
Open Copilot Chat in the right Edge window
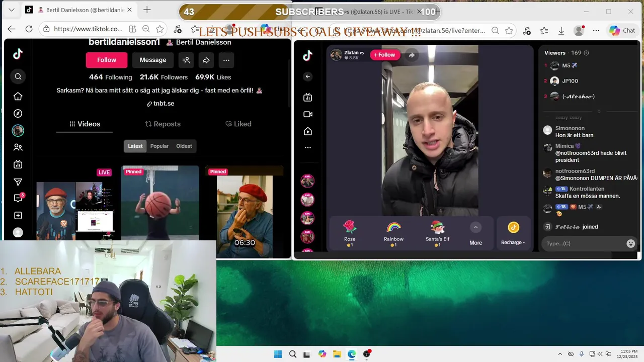pos(622,31)
